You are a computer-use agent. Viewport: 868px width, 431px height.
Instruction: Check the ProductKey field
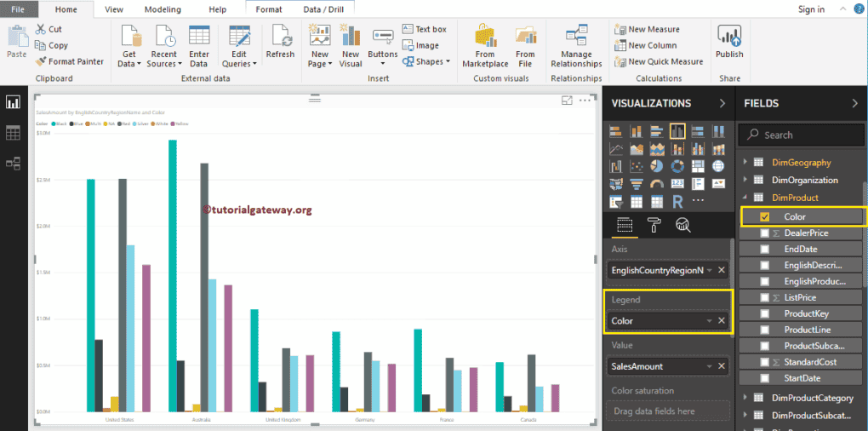[x=765, y=313]
